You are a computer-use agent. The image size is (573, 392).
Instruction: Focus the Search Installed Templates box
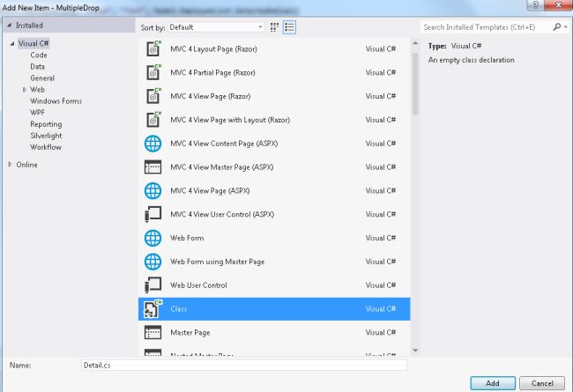click(486, 27)
